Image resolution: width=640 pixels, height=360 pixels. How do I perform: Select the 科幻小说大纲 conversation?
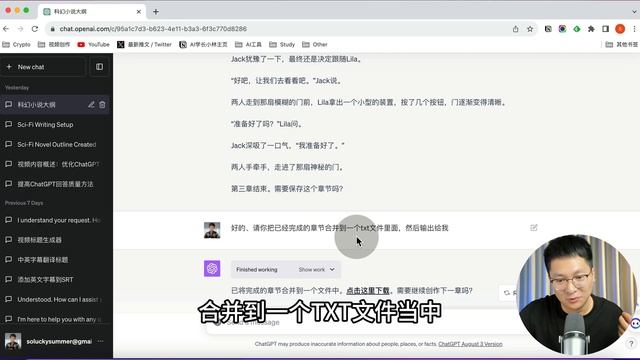(55, 105)
